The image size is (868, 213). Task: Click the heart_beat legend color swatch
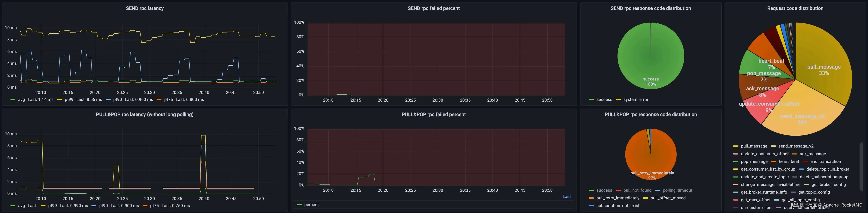point(773,161)
